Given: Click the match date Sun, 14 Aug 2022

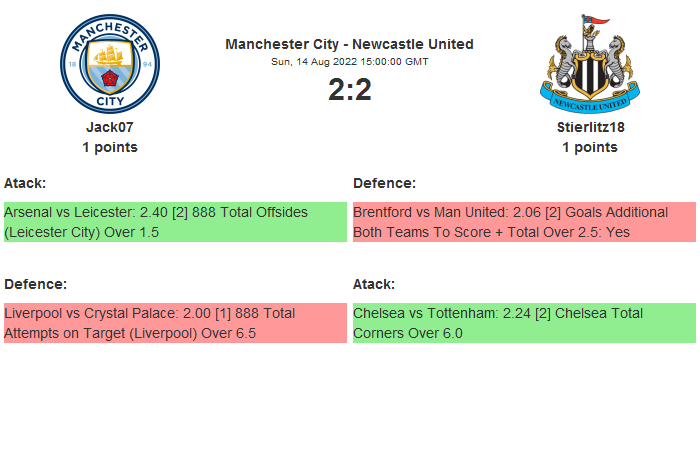Looking at the screenshot, I should [349, 62].
